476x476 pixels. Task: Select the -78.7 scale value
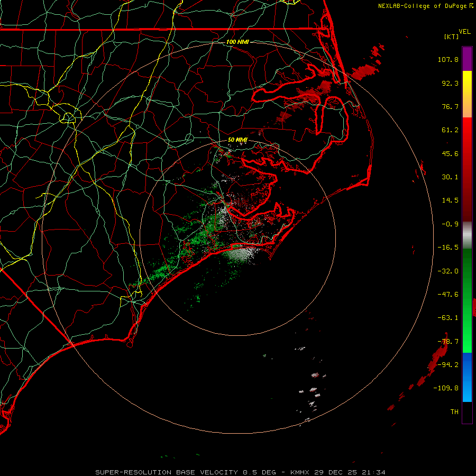tap(448, 342)
